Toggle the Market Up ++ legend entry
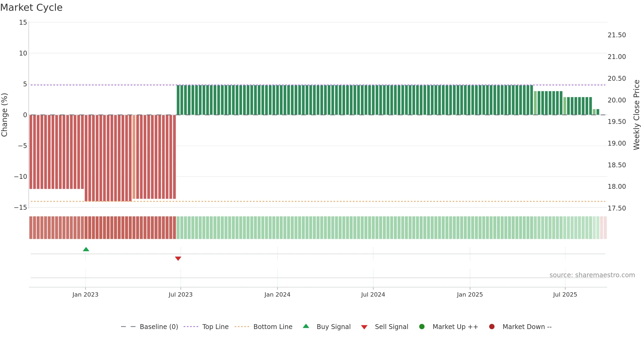 pos(448,327)
